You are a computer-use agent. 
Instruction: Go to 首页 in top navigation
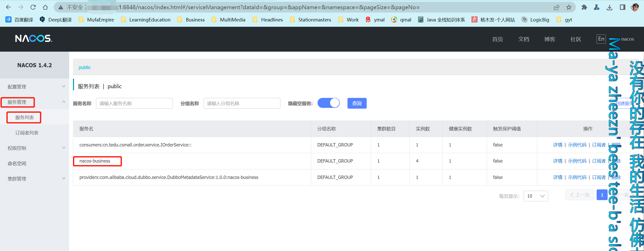tap(498, 39)
